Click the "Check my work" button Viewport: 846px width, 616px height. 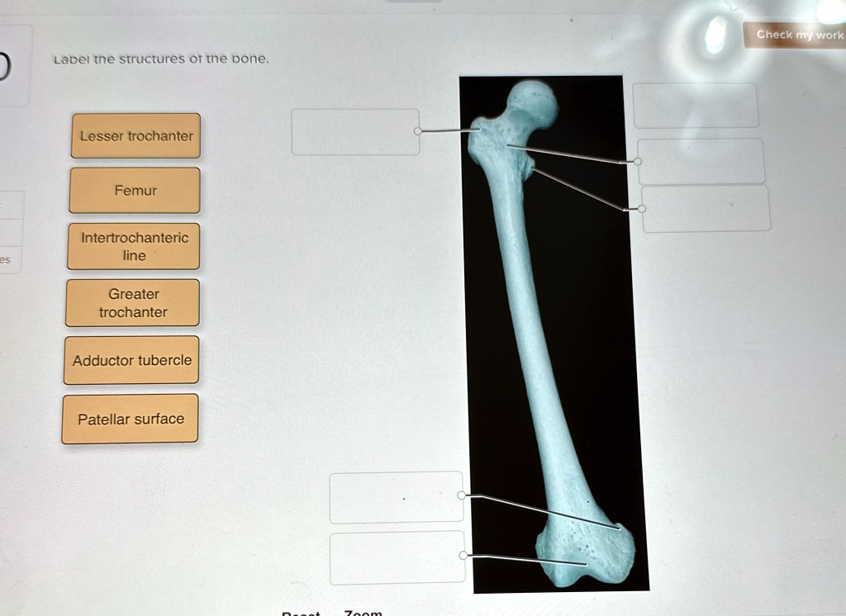coord(796,35)
